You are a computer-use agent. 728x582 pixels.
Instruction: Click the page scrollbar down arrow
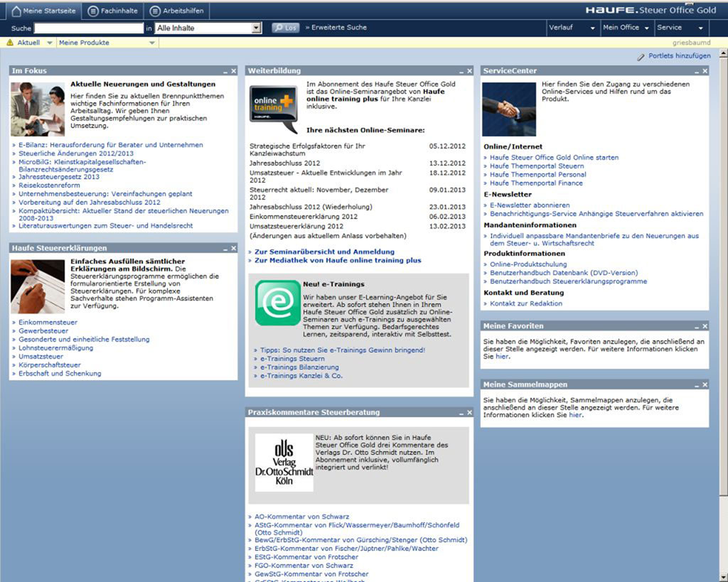pyautogui.click(x=723, y=577)
